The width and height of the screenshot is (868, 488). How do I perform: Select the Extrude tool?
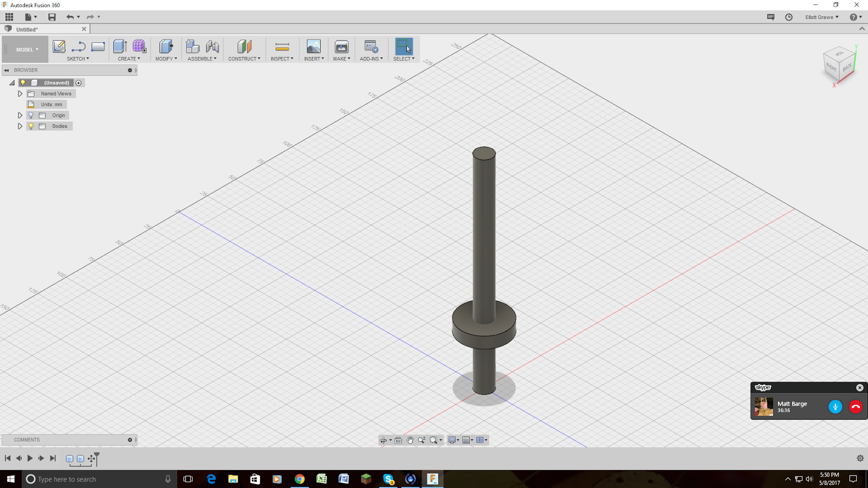120,47
